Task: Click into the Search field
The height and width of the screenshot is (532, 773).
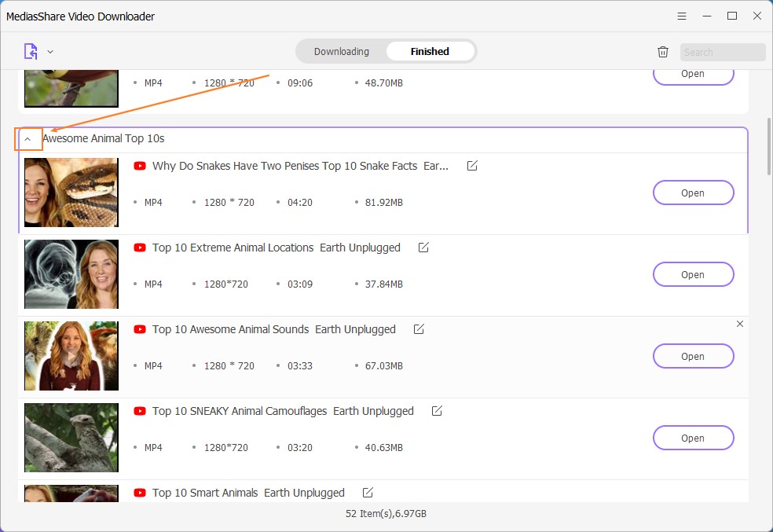Action: (x=722, y=52)
